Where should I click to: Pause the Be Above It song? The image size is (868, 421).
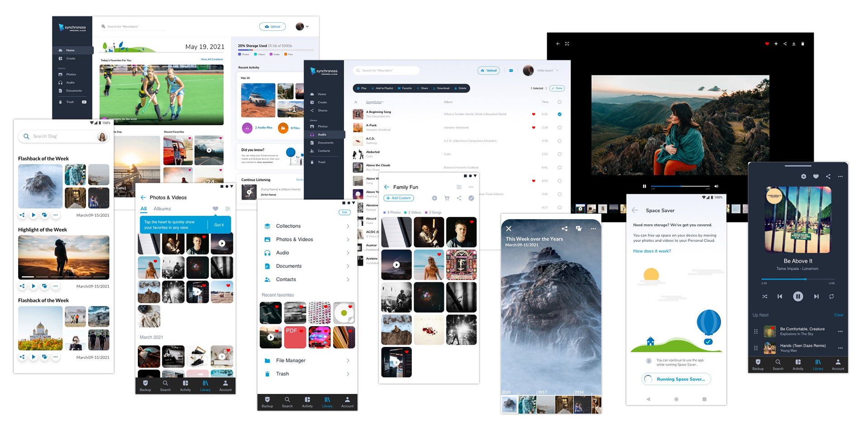(798, 296)
